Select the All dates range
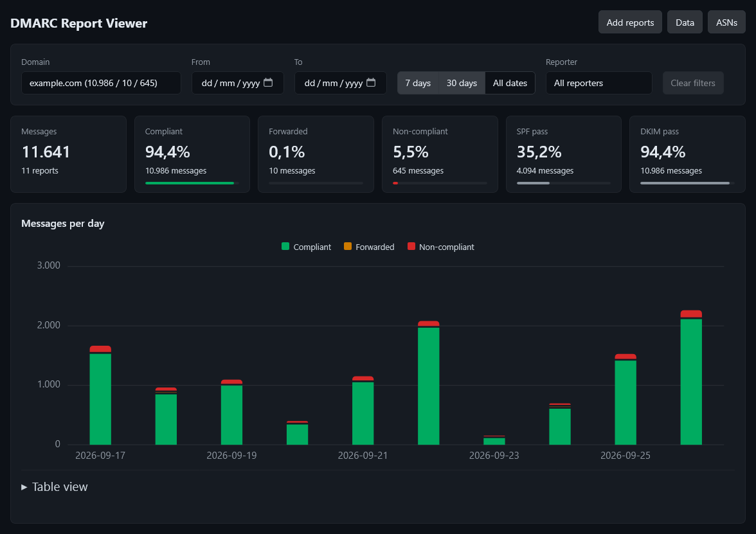 point(510,83)
